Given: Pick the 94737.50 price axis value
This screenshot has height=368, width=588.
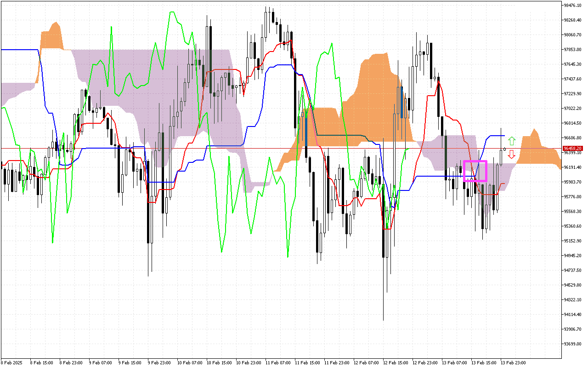Looking at the screenshot, I should tap(573, 270).
